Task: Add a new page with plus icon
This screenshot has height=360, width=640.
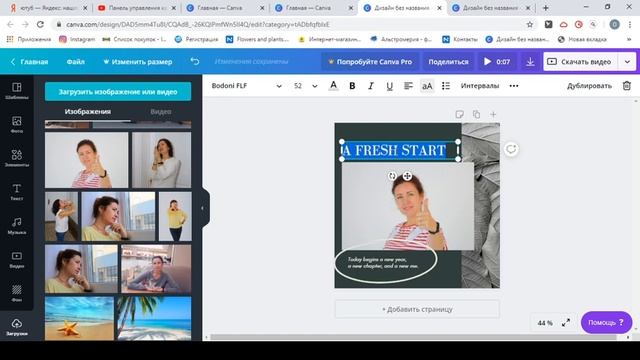Action: pyautogui.click(x=493, y=114)
